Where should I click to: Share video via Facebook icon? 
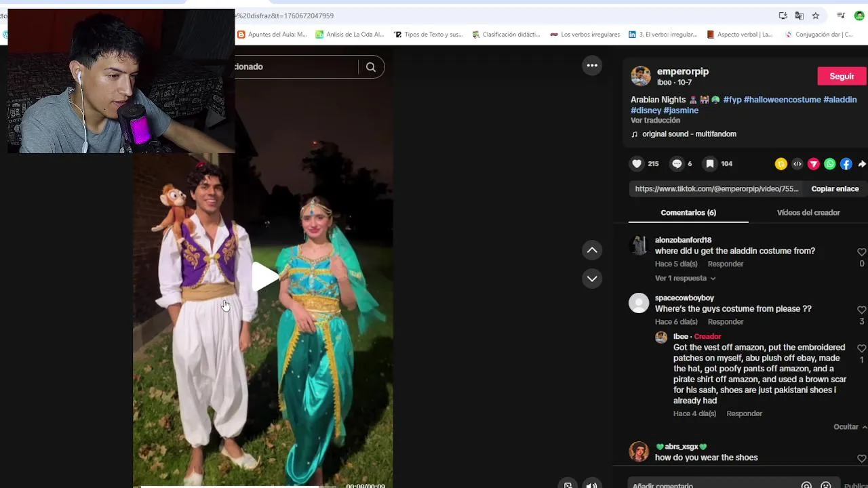tap(846, 164)
